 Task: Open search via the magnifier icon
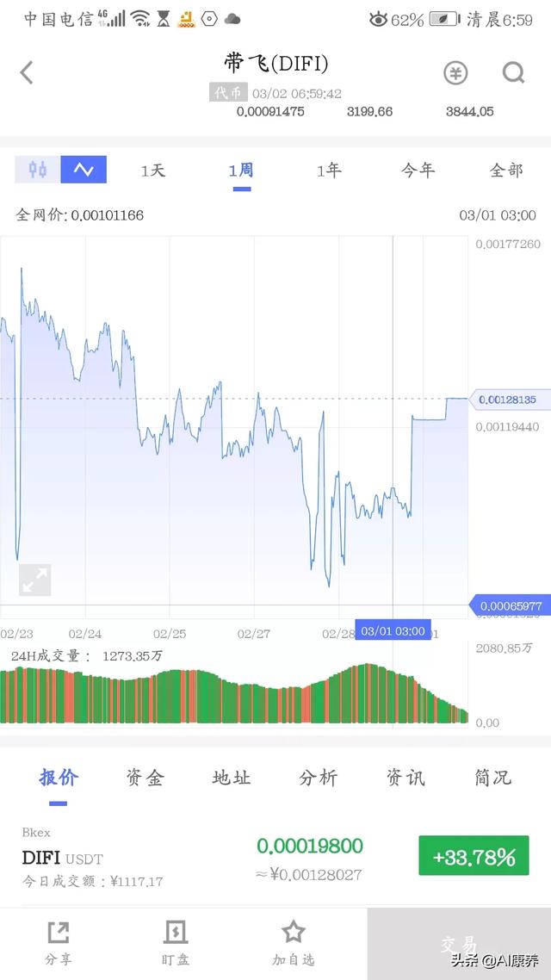coord(514,72)
